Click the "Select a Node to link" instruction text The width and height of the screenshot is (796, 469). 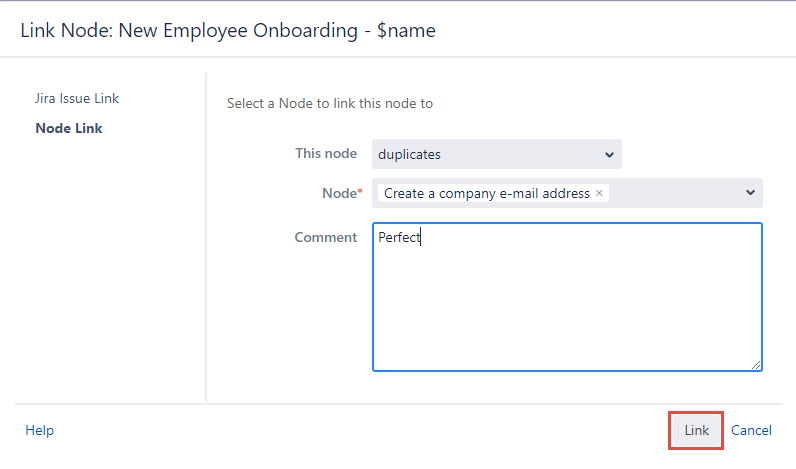[330, 103]
